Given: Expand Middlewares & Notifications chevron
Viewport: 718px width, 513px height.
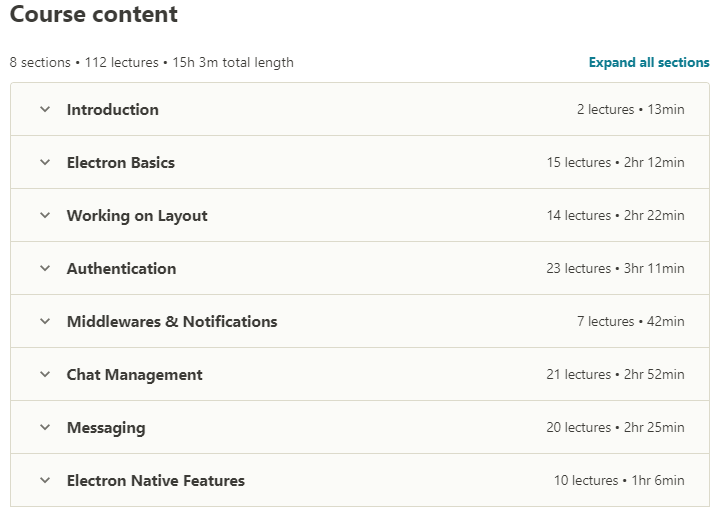Looking at the screenshot, I should pyautogui.click(x=45, y=322).
